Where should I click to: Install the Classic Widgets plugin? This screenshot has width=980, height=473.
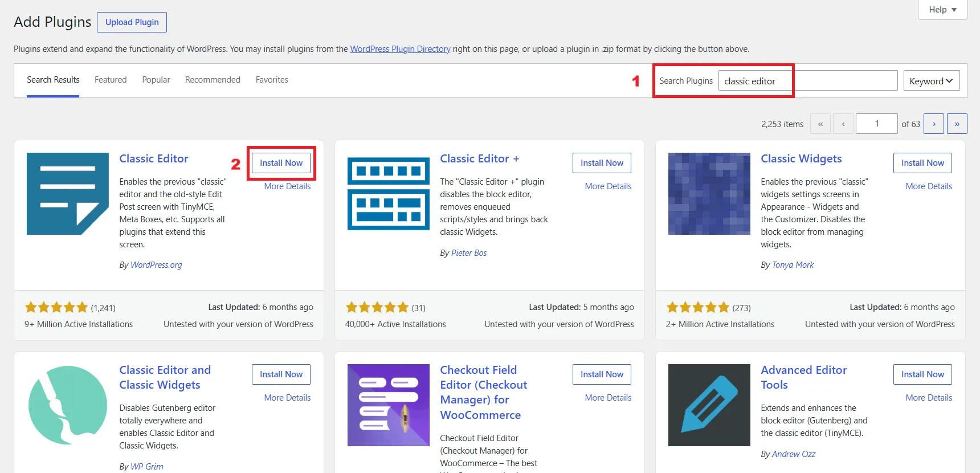923,163
